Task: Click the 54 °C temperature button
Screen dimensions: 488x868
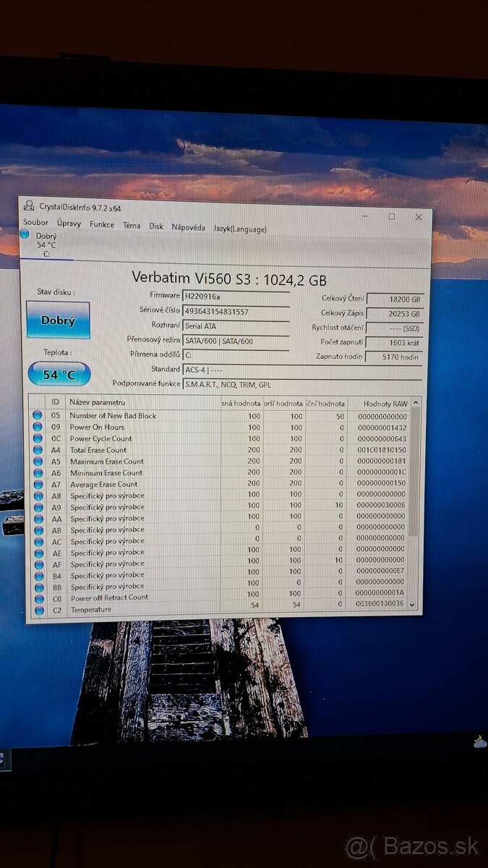Action: pyautogui.click(x=59, y=375)
